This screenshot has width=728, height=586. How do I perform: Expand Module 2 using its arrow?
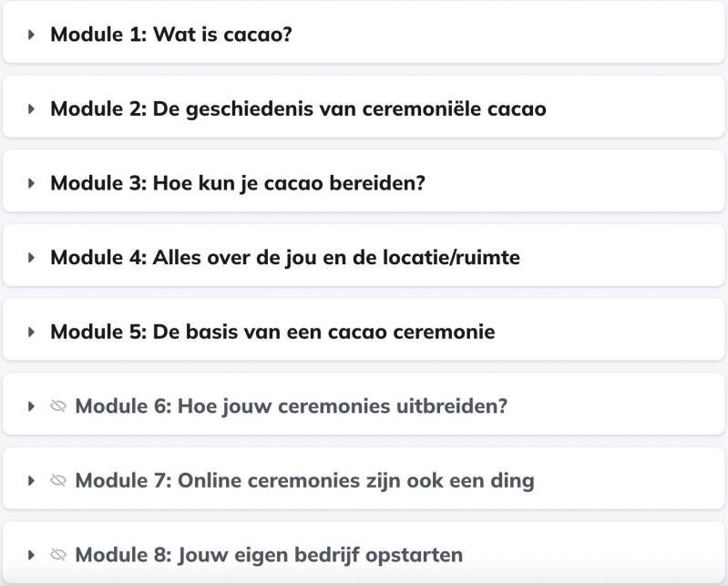pos(32,109)
